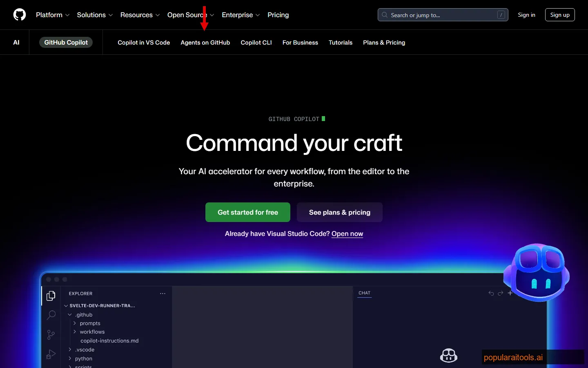The image size is (588, 368).
Task: Click the undo arrow in the chat panel
Action: [x=491, y=293]
